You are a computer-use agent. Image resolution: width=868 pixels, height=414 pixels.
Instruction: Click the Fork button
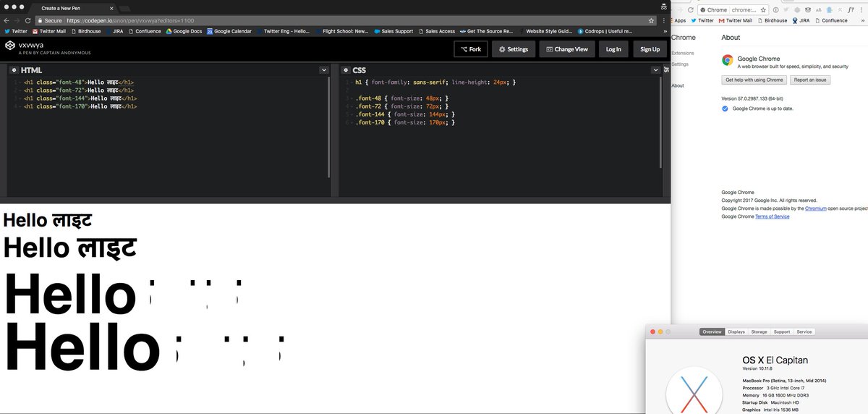click(471, 49)
